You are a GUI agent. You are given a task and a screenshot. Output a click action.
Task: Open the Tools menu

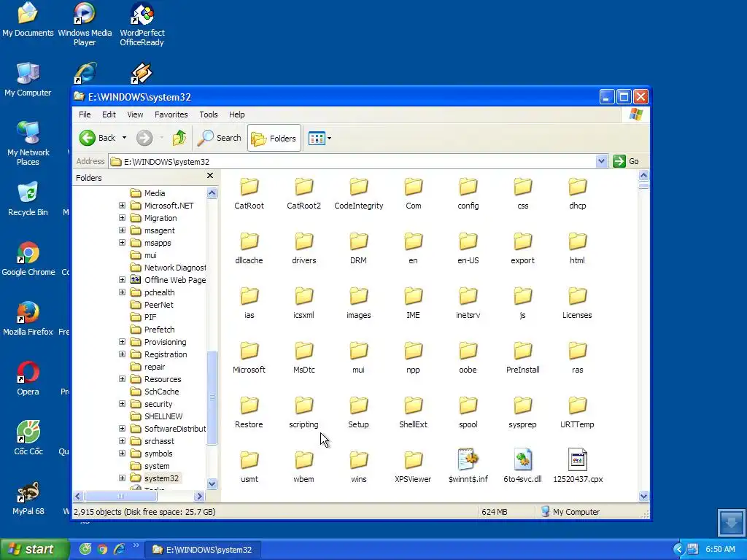[x=208, y=114]
